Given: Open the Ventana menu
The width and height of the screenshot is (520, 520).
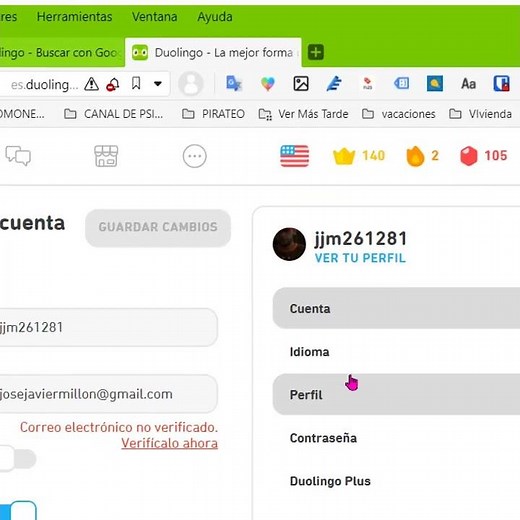Looking at the screenshot, I should click(x=154, y=17).
